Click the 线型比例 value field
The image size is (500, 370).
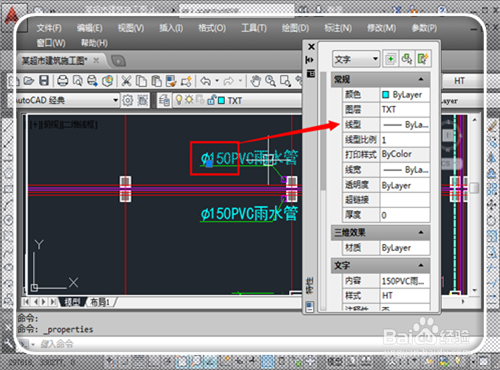pyautogui.click(x=405, y=140)
